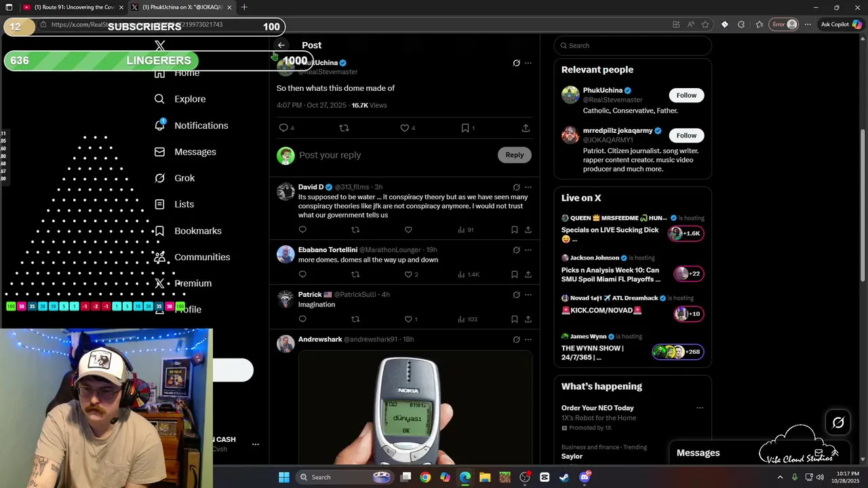Open Windows Start menu
The width and height of the screenshot is (868, 488).
point(284,477)
